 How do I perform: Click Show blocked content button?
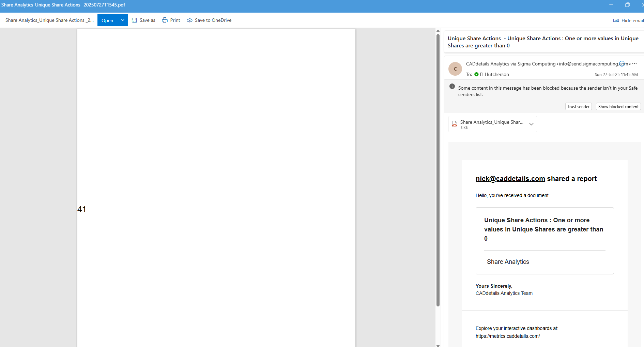[618, 107]
